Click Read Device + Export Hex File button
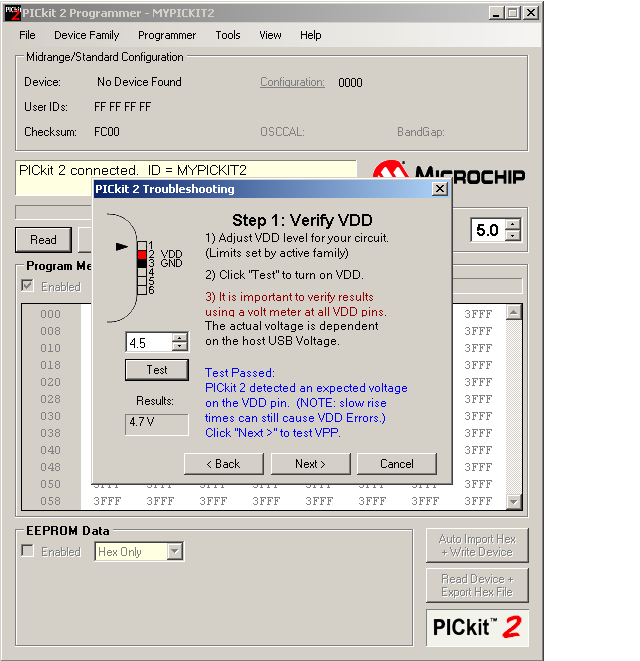 coord(477,585)
